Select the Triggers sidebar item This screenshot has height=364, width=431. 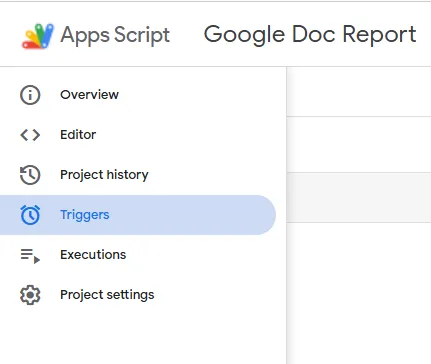pos(138,215)
